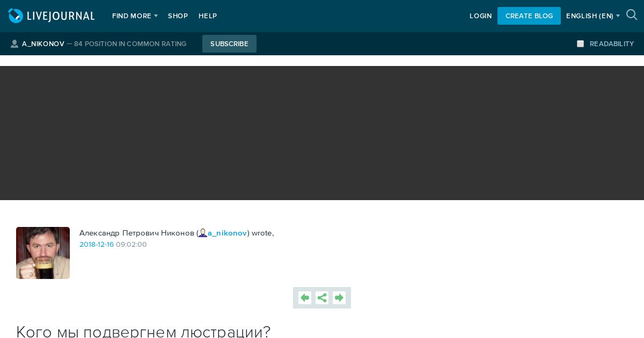Open the search magnifier icon
This screenshot has width=644, height=338.
[632, 15]
